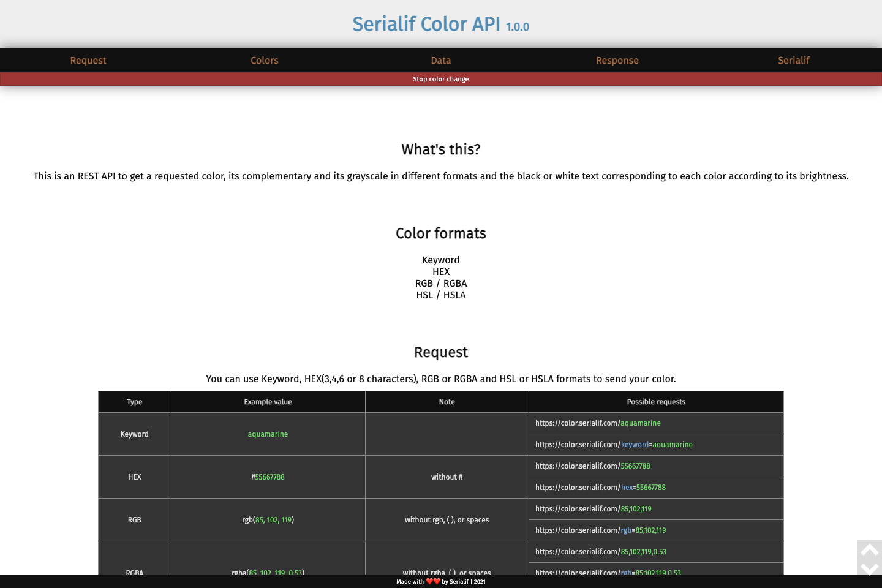Open the 85,102,119,0.53 RGBA request link
The image size is (882, 588).
point(601,551)
